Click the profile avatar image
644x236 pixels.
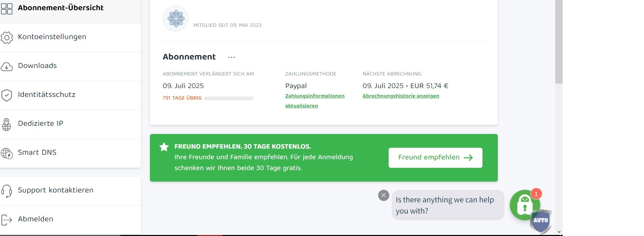[x=175, y=19]
